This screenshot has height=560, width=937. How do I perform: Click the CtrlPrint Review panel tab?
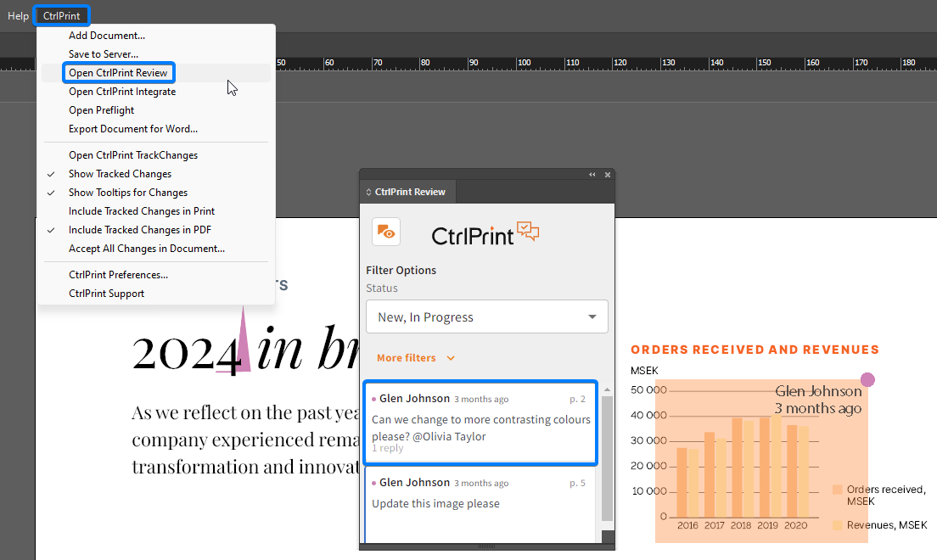pyautogui.click(x=409, y=192)
